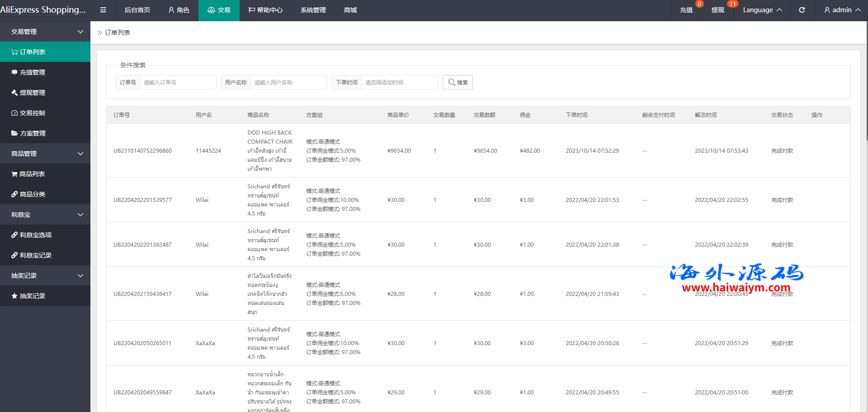Expand the Language dropdown
The image size is (868, 412).
pos(762,10)
